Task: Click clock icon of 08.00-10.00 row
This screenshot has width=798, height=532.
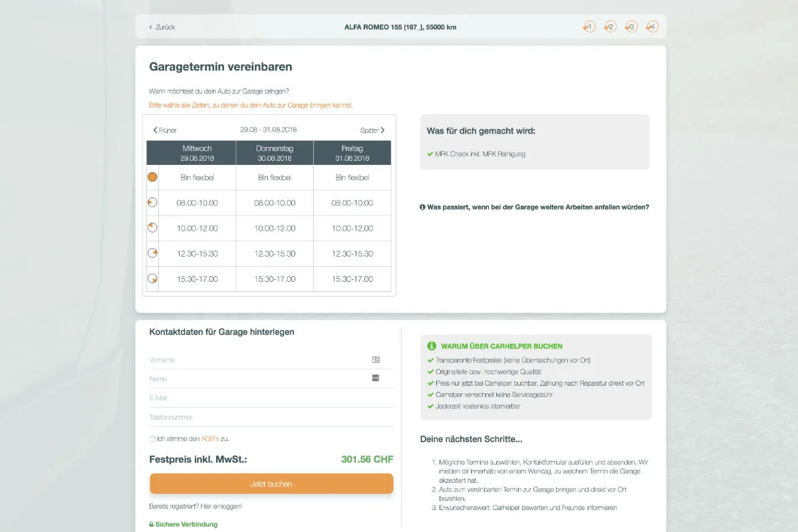Action: pos(152,203)
